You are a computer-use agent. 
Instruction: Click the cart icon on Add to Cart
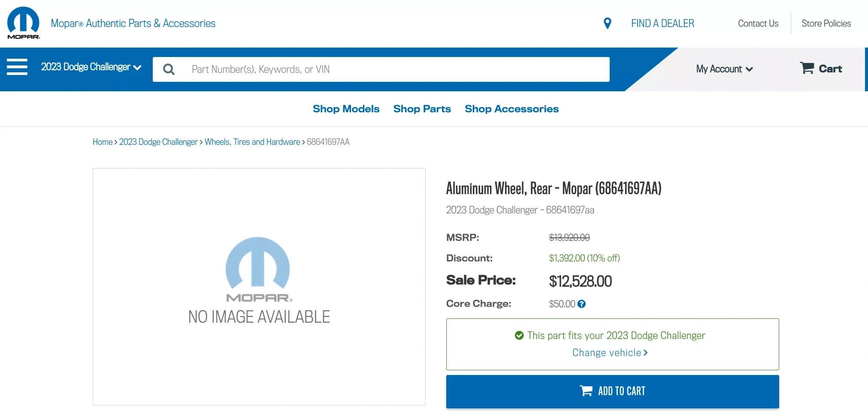(586, 391)
